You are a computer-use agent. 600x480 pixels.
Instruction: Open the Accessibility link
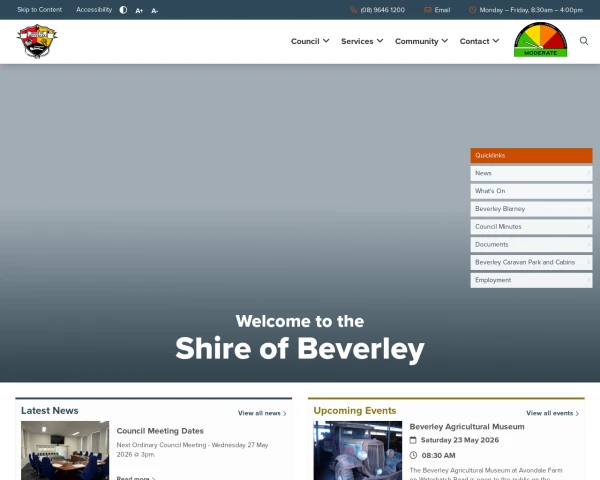[94, 10]
